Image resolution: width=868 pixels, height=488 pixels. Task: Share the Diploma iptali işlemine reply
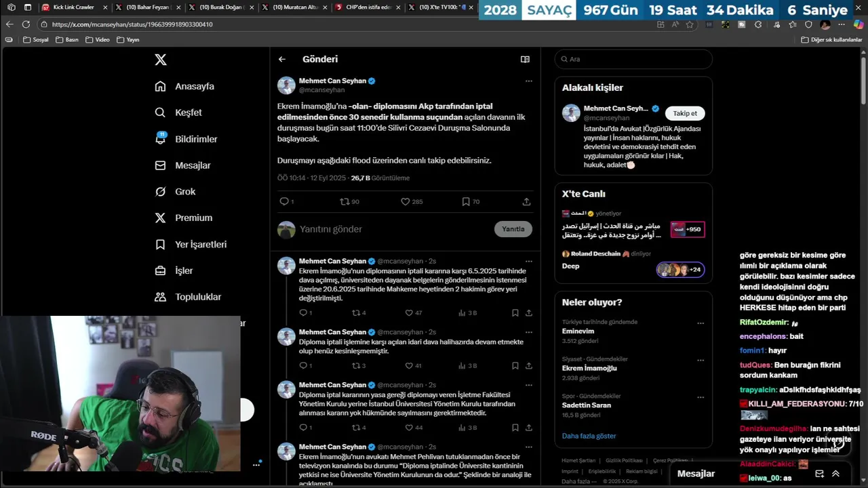(x=529, y=365)
